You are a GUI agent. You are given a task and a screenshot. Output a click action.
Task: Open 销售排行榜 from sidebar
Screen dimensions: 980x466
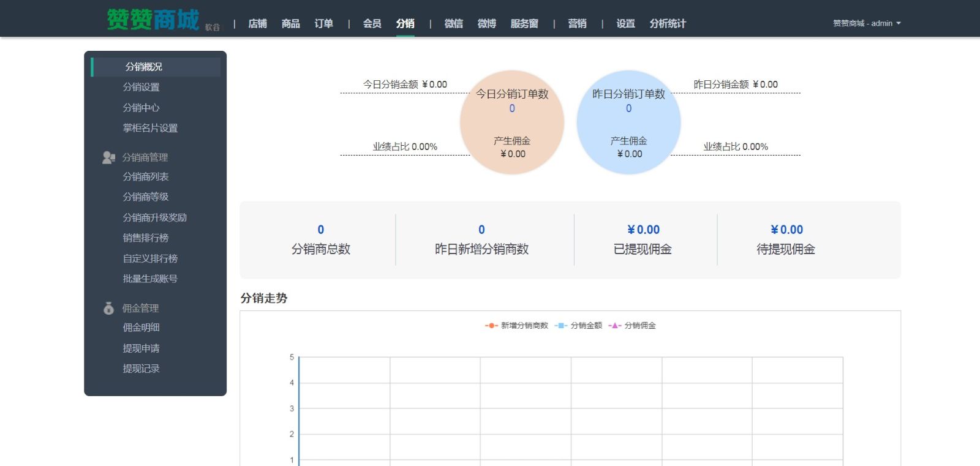(146, 238)
